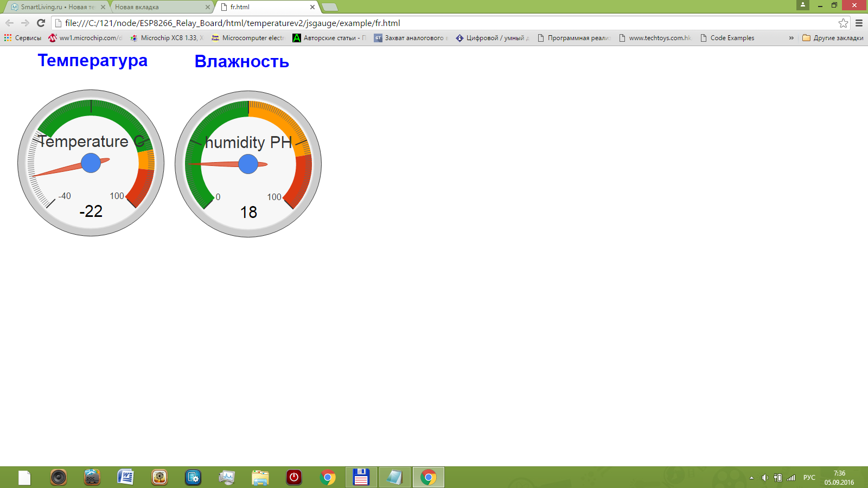The image size is (868, 488).
Task: Expand the hidden bookmarks overflow chevron
Action: click(791, 38)
